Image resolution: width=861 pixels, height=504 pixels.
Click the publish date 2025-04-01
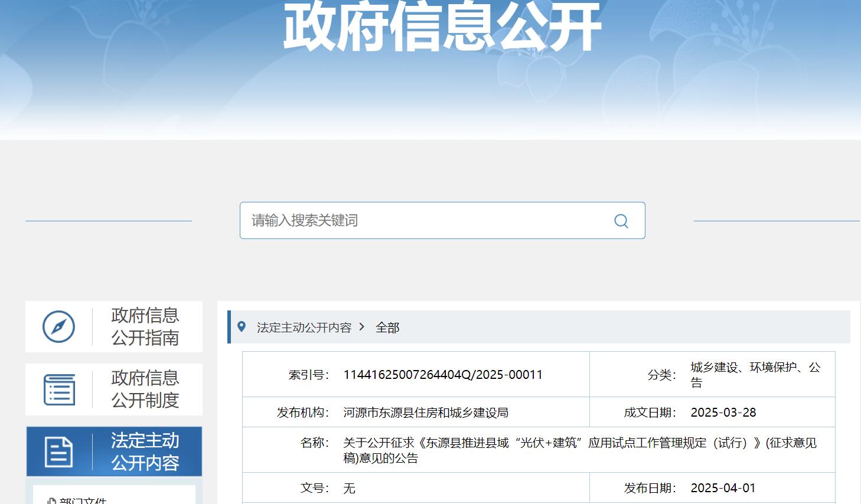point(723,488)
